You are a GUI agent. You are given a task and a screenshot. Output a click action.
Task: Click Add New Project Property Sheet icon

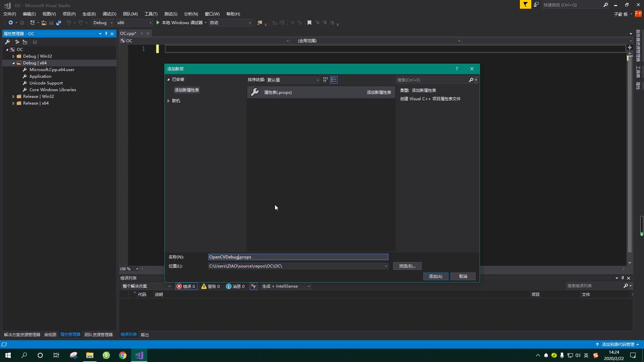pyautogui.click(x=17, y=42)
